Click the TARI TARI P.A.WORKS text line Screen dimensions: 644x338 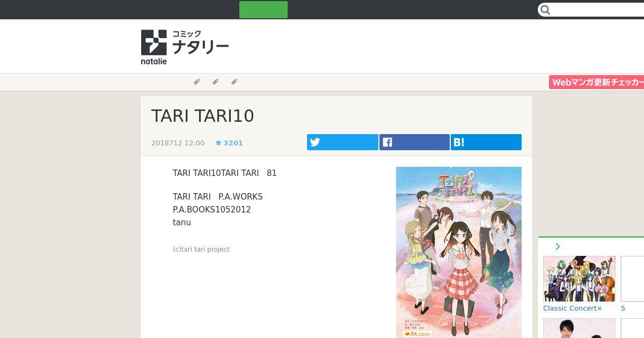pyautogui.click(x=218, y=196)
